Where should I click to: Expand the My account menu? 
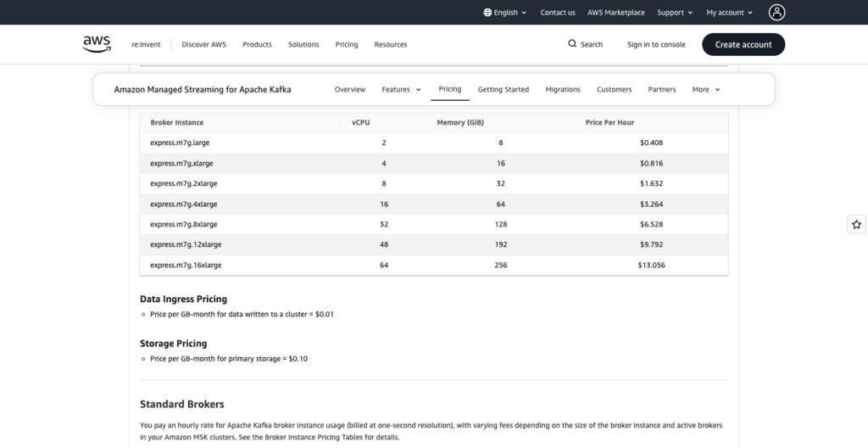(730, 12)
